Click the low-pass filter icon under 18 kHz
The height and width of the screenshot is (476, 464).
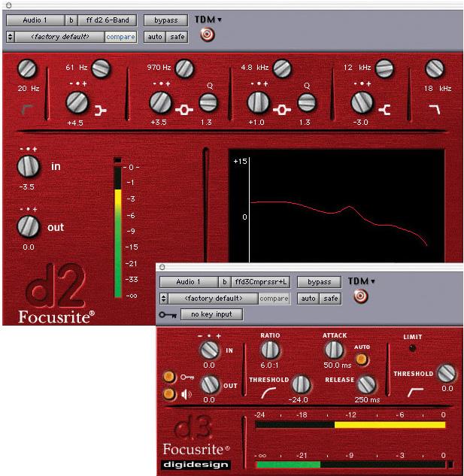coord(435,109)
